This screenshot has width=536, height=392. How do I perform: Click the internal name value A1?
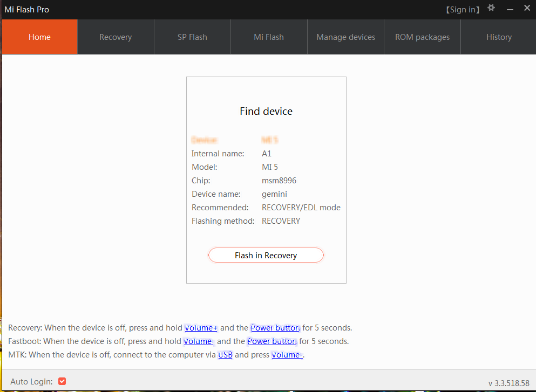pyautogui.click(x=266, y=154)
